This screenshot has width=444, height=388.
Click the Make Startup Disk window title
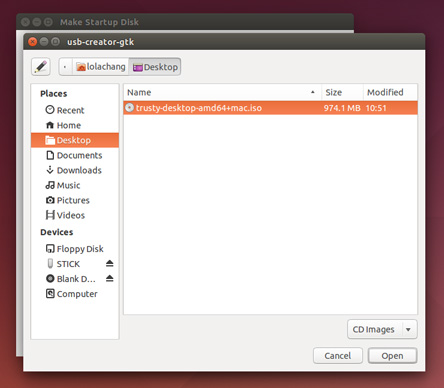pyautogui.click(x=99, y=22)
